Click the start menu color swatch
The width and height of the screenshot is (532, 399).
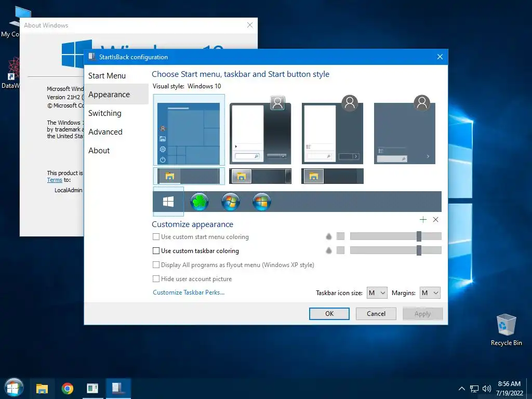pos(340,236)
